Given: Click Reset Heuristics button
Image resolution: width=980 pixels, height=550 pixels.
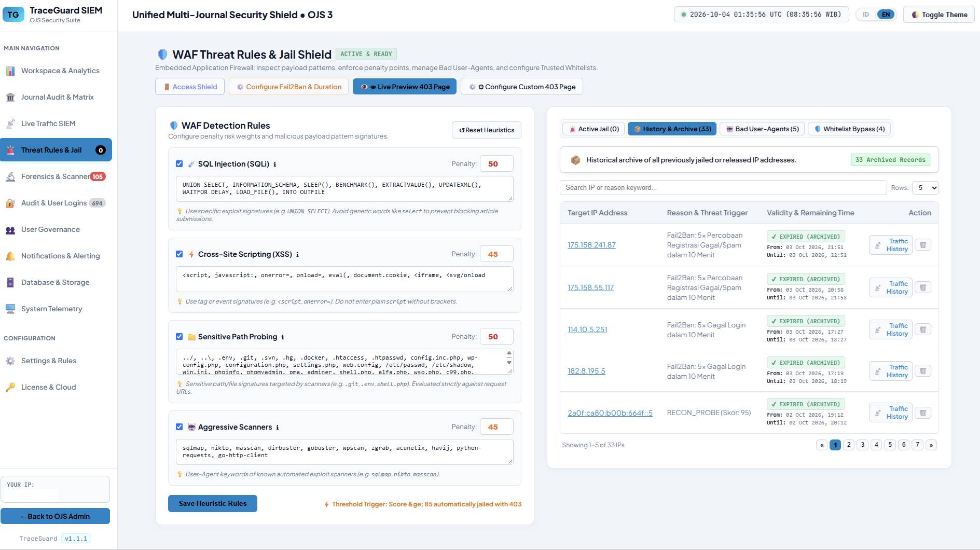Looking at the screenshot, I should [487, 130].
